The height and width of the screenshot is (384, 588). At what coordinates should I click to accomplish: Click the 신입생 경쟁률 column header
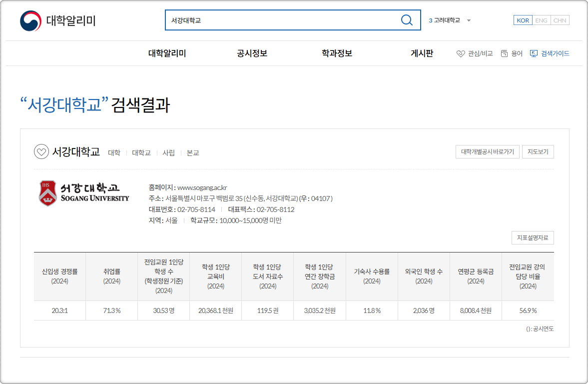59,276
